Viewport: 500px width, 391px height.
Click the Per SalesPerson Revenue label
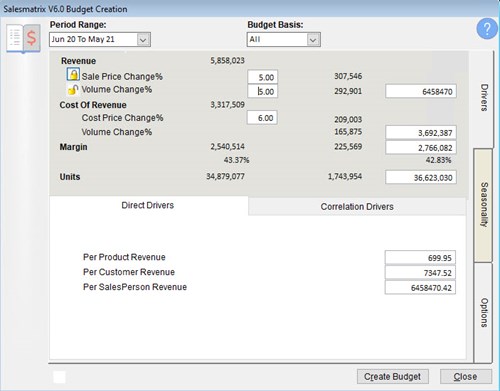click(135, 287)
